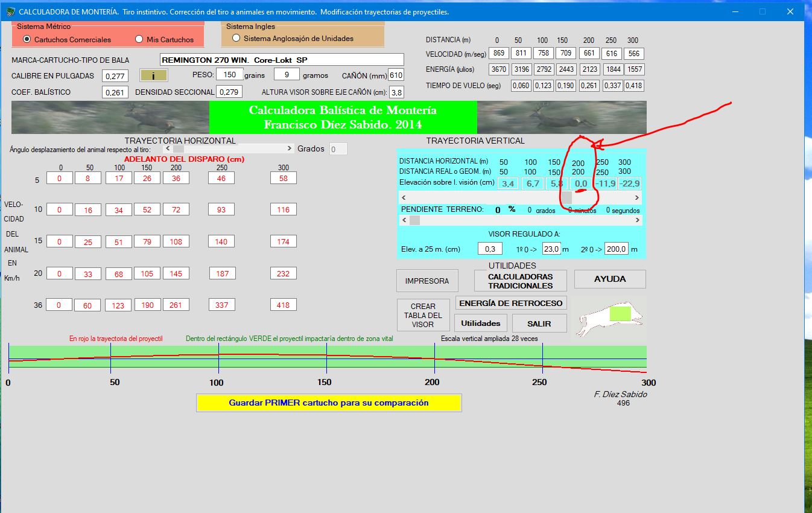This screenshot has width=812, height=513.
Task: Click the running boar vital zone image
Action: pyautogui.click(x=609, y=319)
